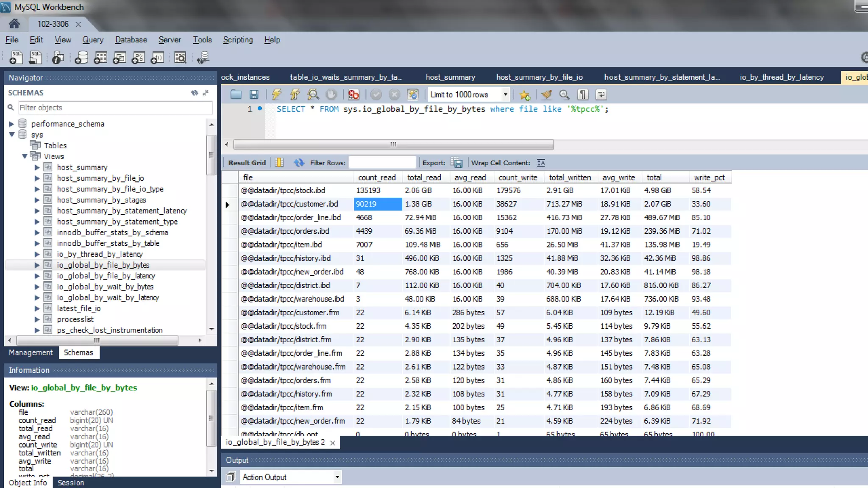Save the SQL script with the floppy icon
This screenshot has width=868, height=488.
(254, 94)
